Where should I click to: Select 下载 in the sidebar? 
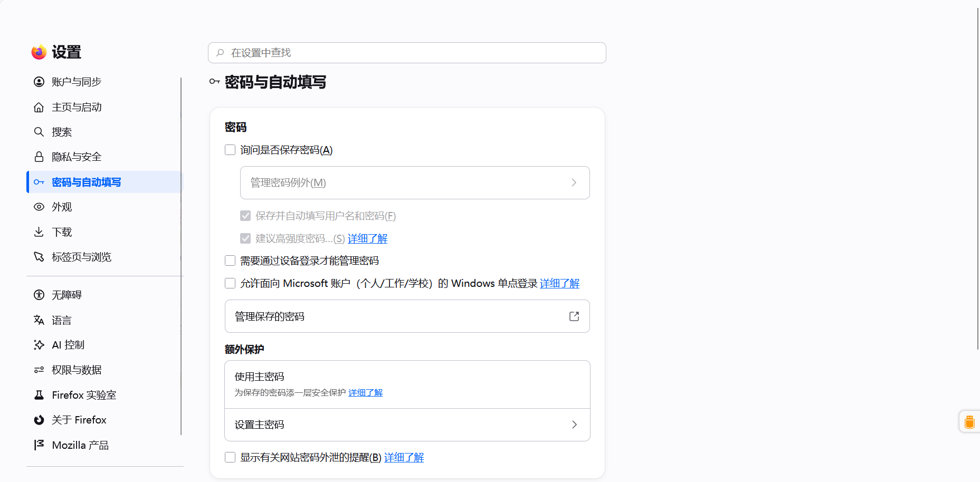(x=104, y=232)
